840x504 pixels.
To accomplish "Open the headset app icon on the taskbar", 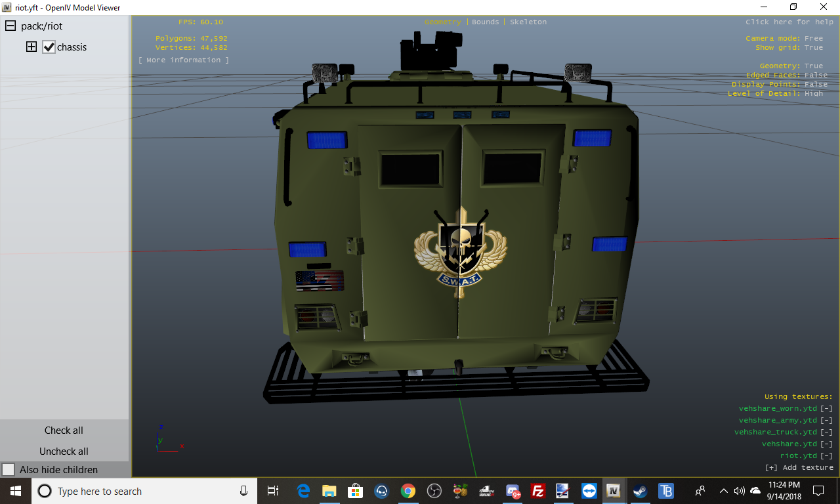I will tap(381, 491).
